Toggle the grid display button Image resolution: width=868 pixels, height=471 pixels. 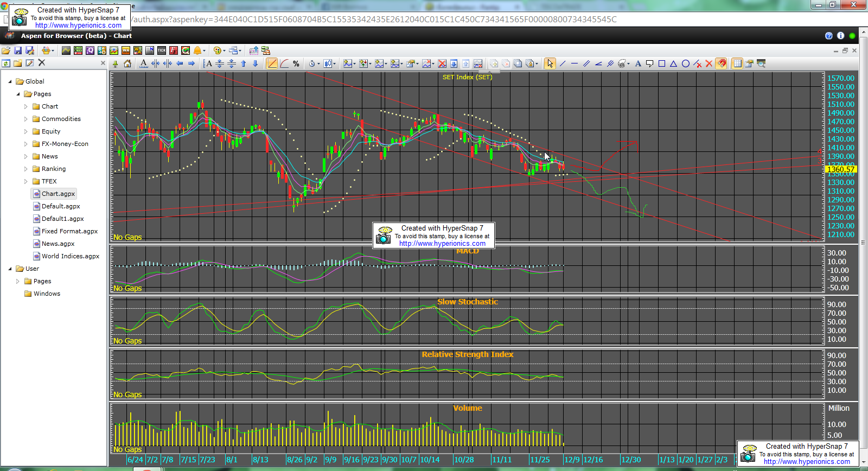point(737,64)
